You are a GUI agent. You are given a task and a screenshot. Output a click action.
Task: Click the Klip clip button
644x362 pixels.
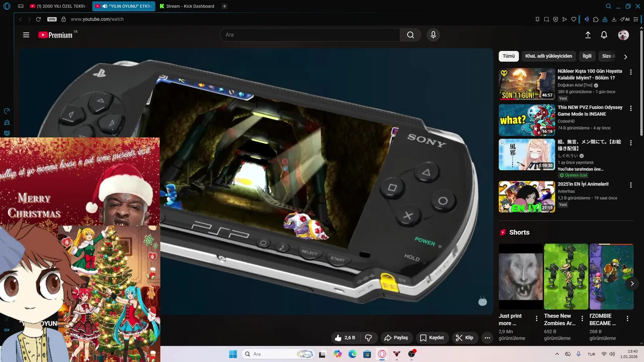pyautogui.click(x=464, y=338)
